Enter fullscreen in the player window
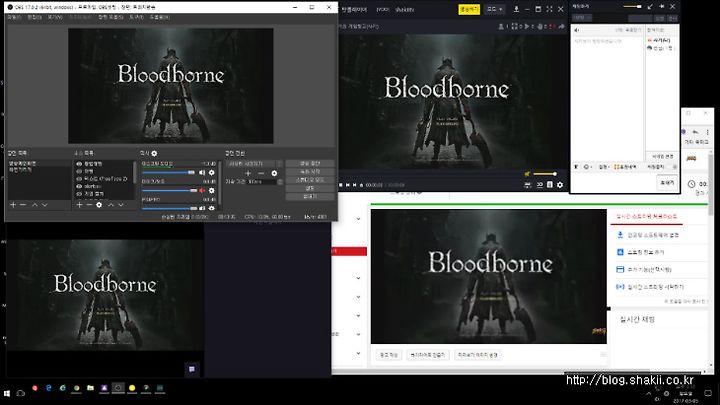 point(549,9)
